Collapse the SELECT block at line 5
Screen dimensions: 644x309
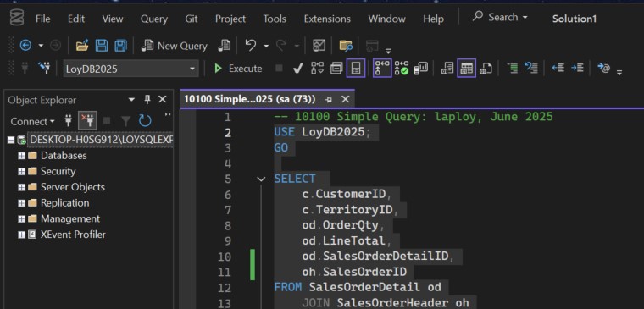pos(261,179)
